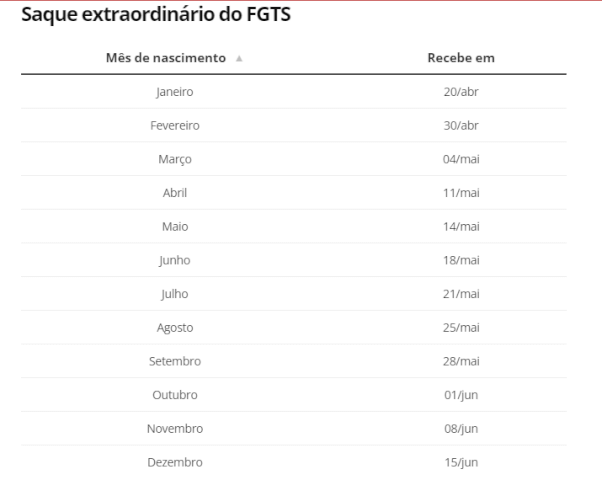Select the Outubro month cell
The height and width of the screenshot is (480, 602).
[x=175, y=394]
